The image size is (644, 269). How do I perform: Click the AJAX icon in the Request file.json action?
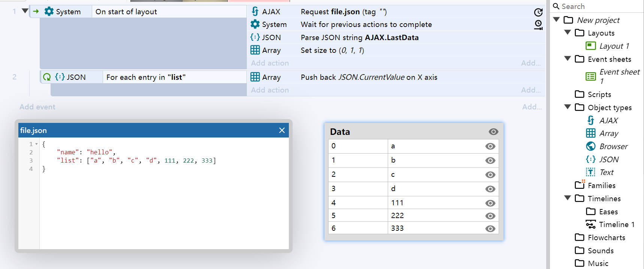255,11
